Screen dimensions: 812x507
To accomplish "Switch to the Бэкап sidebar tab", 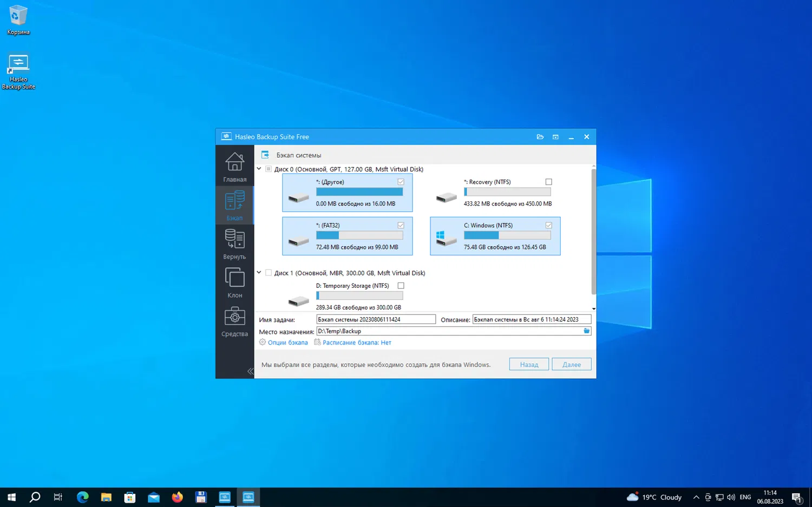I will point(234,205).
